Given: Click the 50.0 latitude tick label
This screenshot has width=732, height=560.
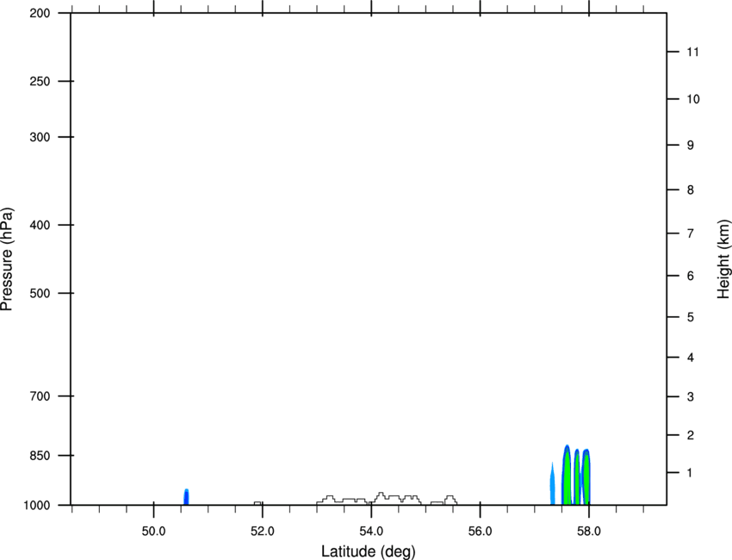Looking at the screenshot, I should [x=153, y=532].
